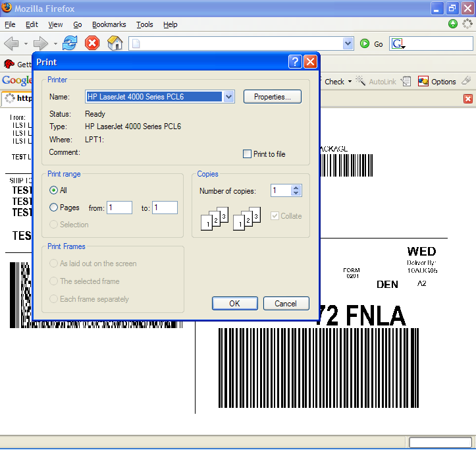Increase the number of copies with spinner

(x=296, y=188)
